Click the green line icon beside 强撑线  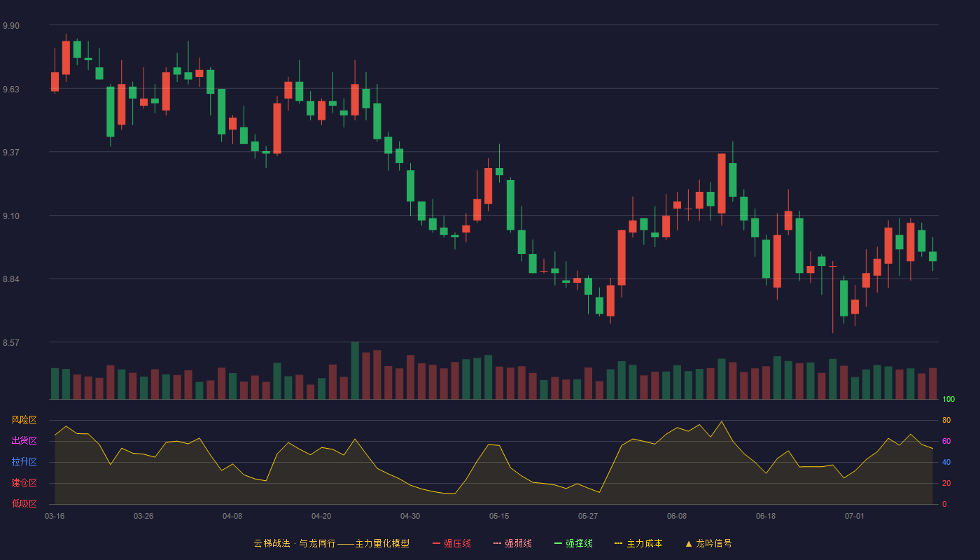[558, 543]
